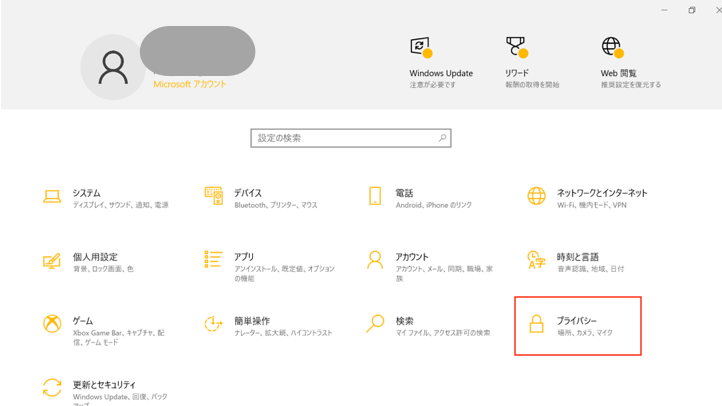The width and height of the screenshot is (722, 406).
Task: Click the Windows Update status icon
Action: click(421, 47)
